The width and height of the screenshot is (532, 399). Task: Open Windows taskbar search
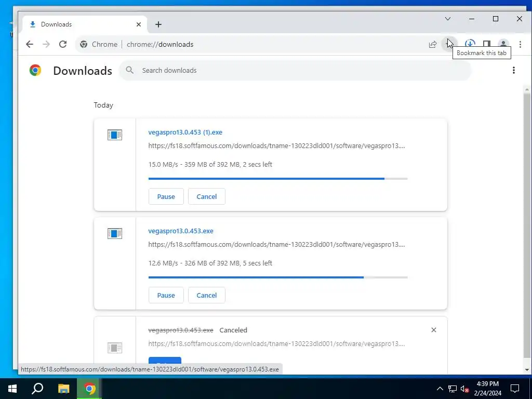pyautogui.click(x=37, y=389)
